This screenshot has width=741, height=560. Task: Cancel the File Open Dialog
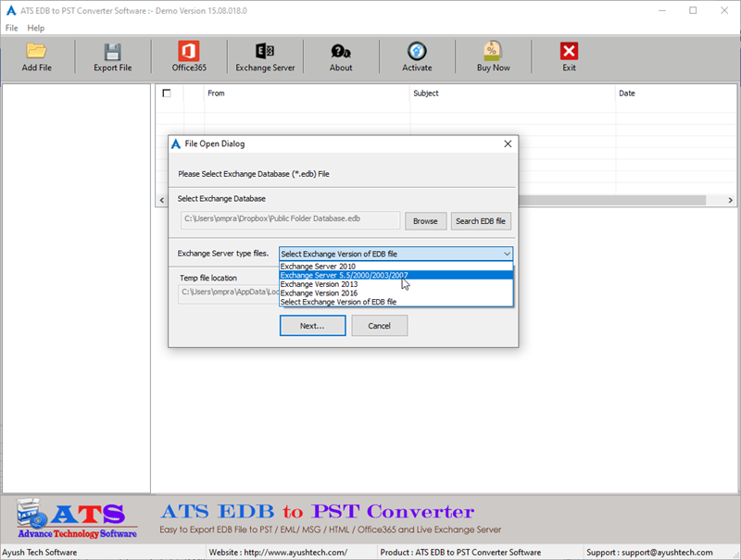tap(383, 325)
